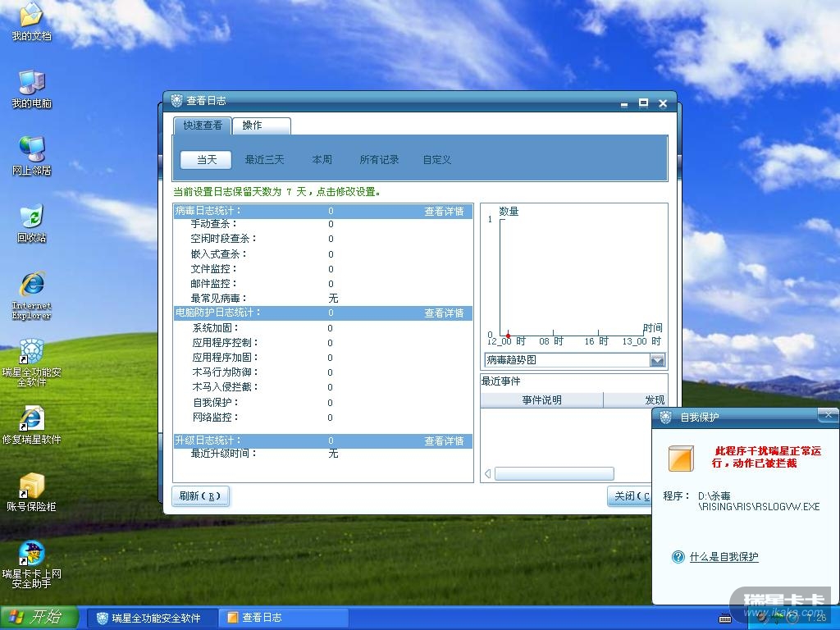Click the 文件监控 row label
840x630 pixels.
coord(214,269)
